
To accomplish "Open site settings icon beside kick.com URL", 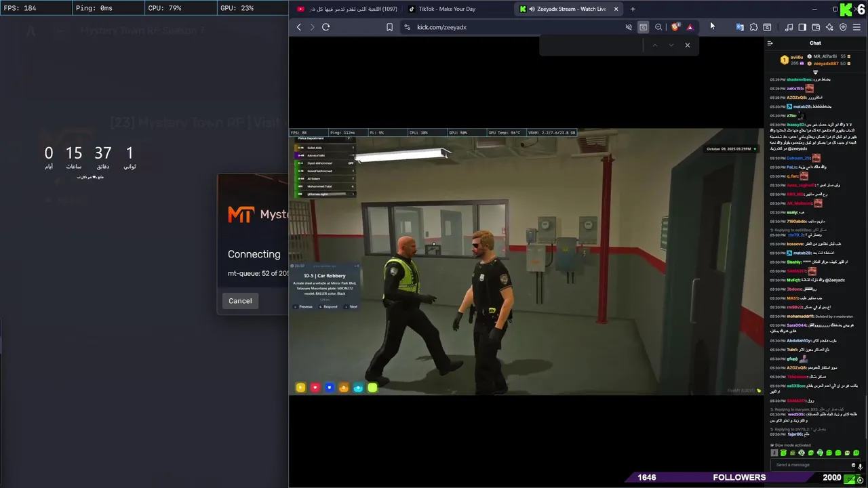I will pos(407,27).
